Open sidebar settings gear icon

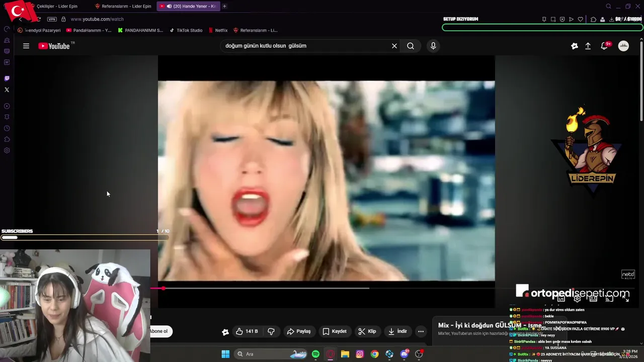[7, 150]
